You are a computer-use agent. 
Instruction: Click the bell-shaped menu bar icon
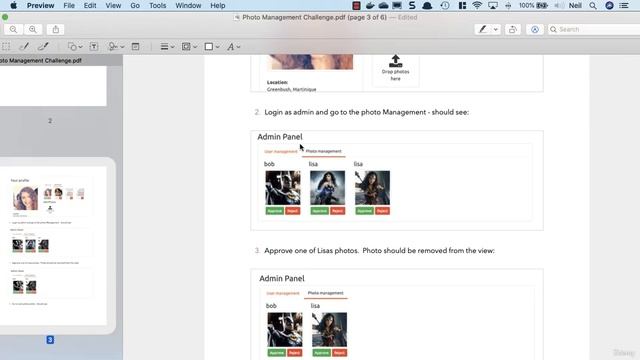(427, 5)
